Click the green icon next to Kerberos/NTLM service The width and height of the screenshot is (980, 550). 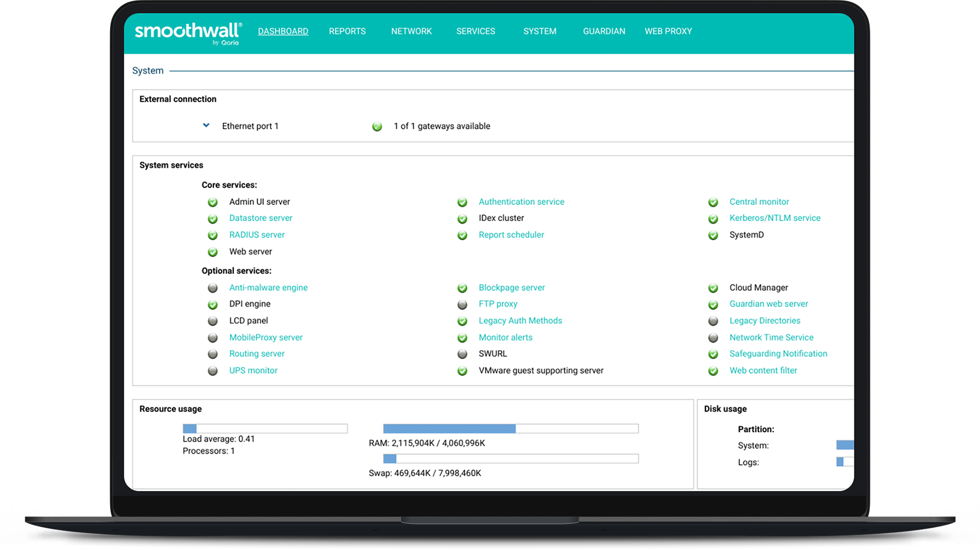(x=713, y=218)
